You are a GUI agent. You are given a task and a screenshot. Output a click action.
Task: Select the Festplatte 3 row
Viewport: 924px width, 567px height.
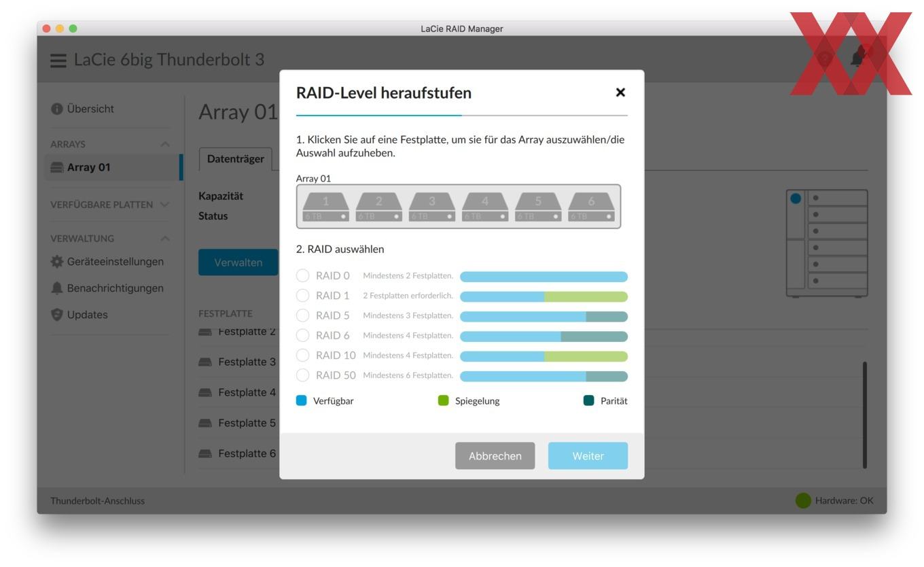238,362
